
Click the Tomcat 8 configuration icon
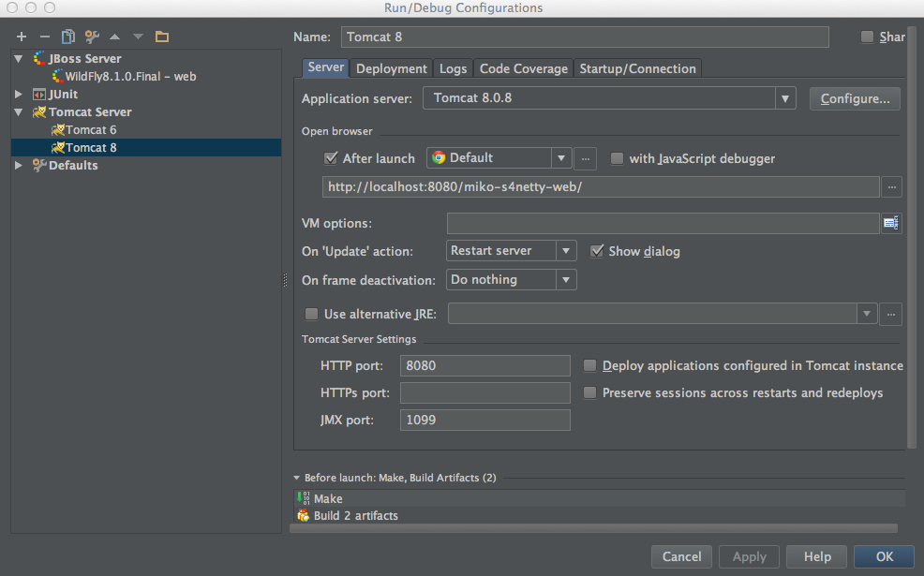58,147
